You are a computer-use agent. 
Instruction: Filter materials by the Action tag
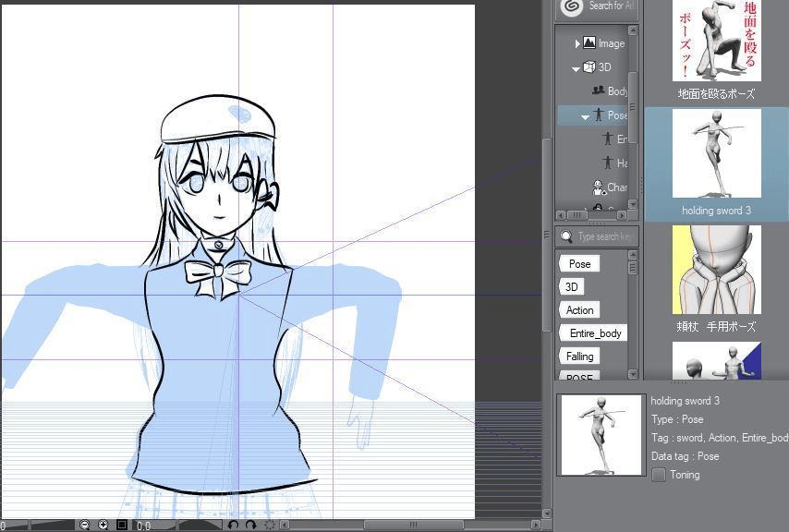pos(580,310)
